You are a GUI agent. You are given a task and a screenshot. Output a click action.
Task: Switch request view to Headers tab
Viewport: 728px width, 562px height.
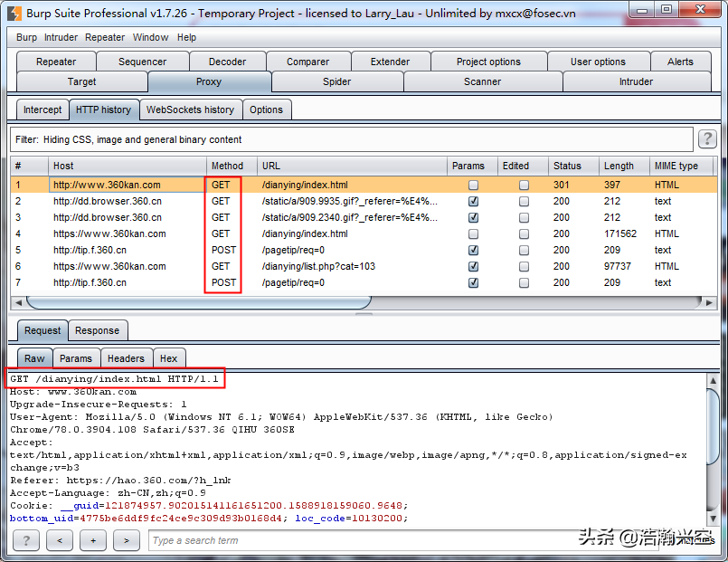pyautogui.click(x=127, y=358)
